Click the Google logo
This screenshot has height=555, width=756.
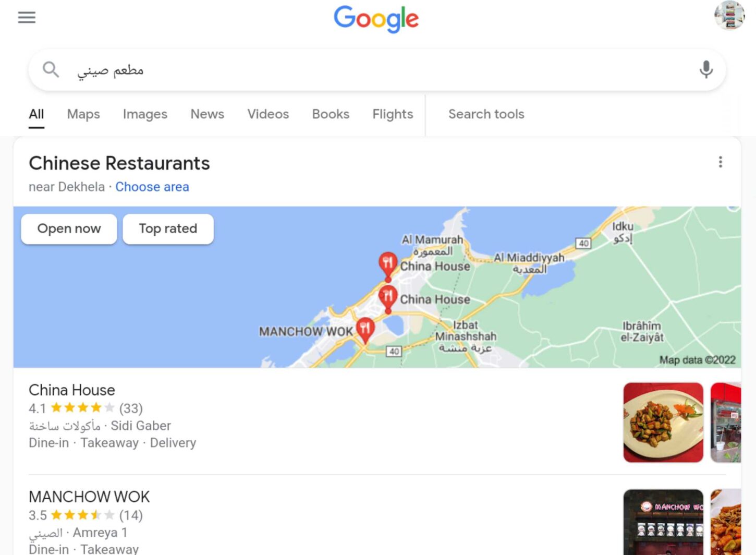tap(376, 19)
